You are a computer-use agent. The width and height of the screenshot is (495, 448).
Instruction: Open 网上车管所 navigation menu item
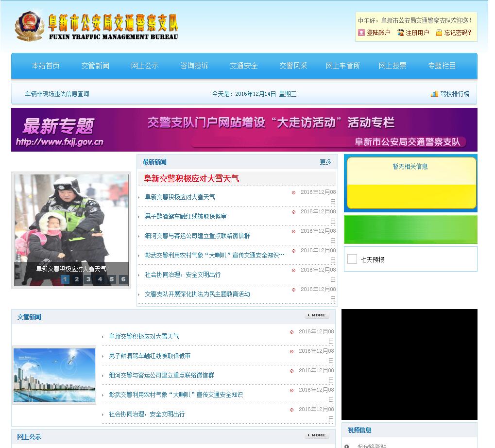343,66
